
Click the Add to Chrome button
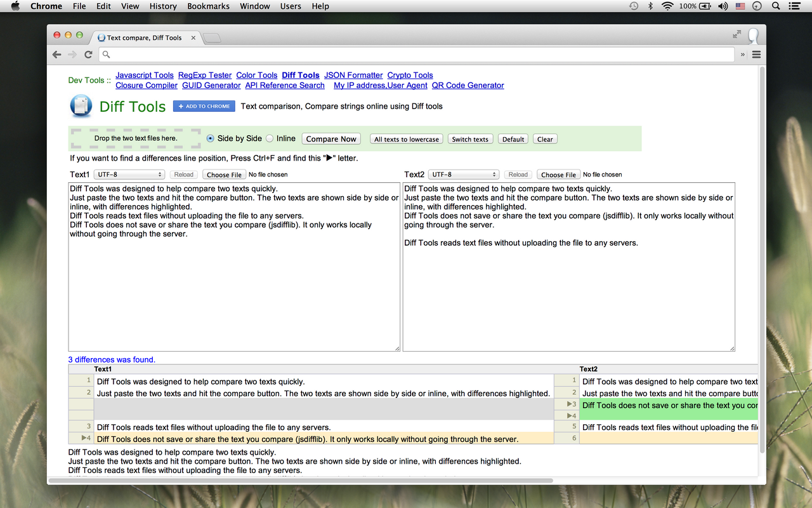coord(204,106)
